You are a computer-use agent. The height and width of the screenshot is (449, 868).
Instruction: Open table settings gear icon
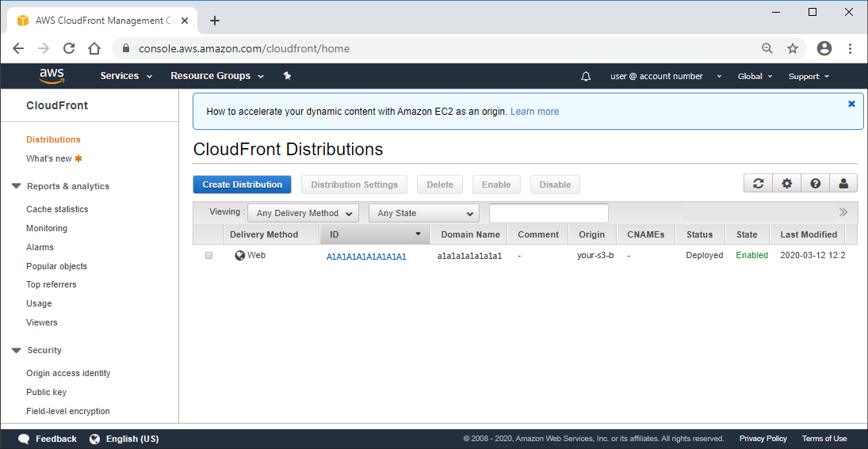coord(786,184)
